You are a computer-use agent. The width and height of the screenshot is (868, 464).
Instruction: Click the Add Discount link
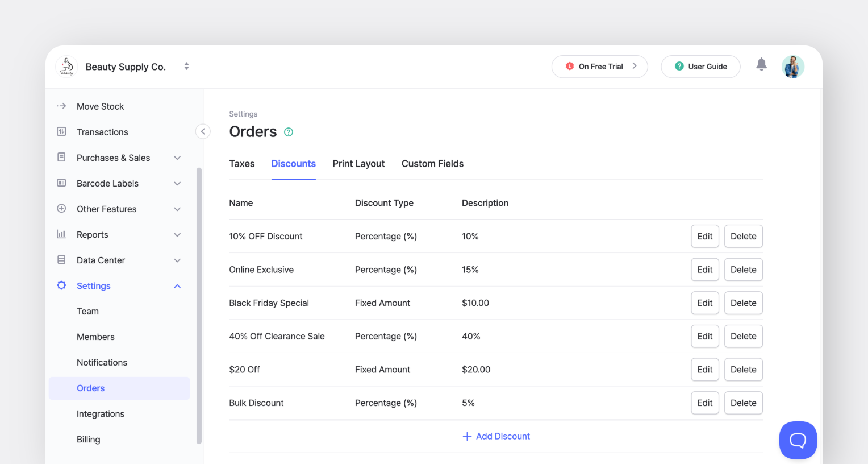coord(496,436)
